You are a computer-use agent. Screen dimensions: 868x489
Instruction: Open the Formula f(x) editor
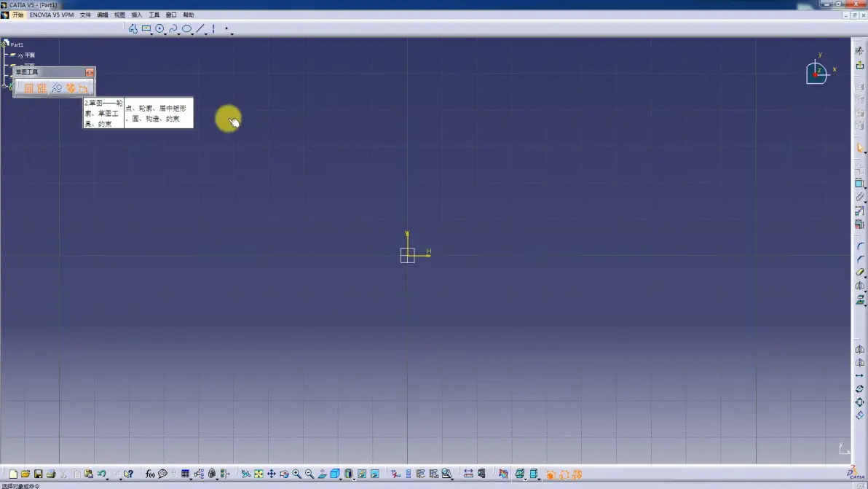(x=149, y=474)
